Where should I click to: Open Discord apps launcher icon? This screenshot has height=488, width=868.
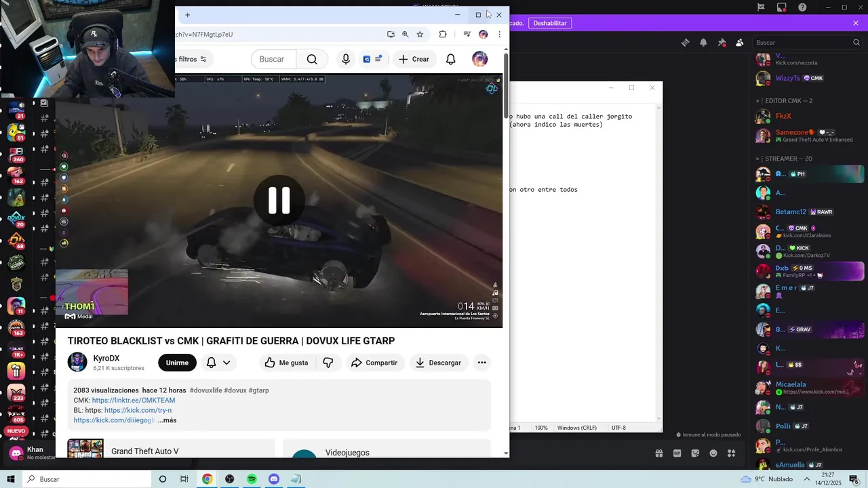[x=732, y=453]
